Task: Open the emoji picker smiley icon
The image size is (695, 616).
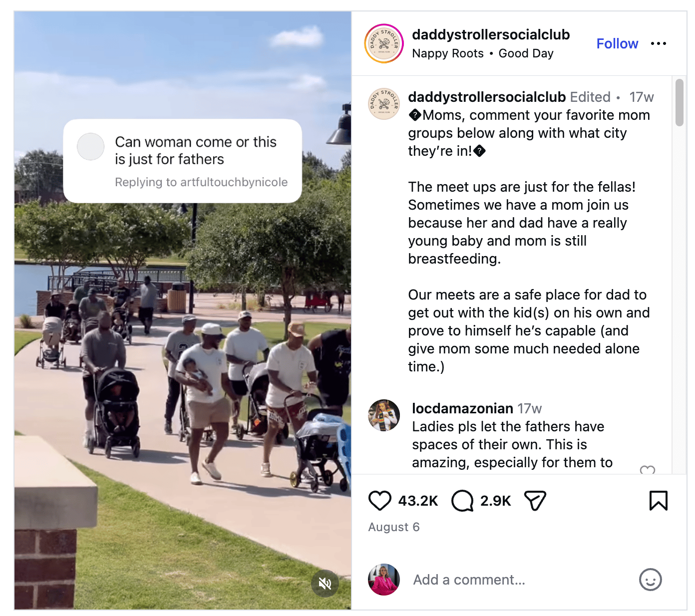Action: point(650,580)
